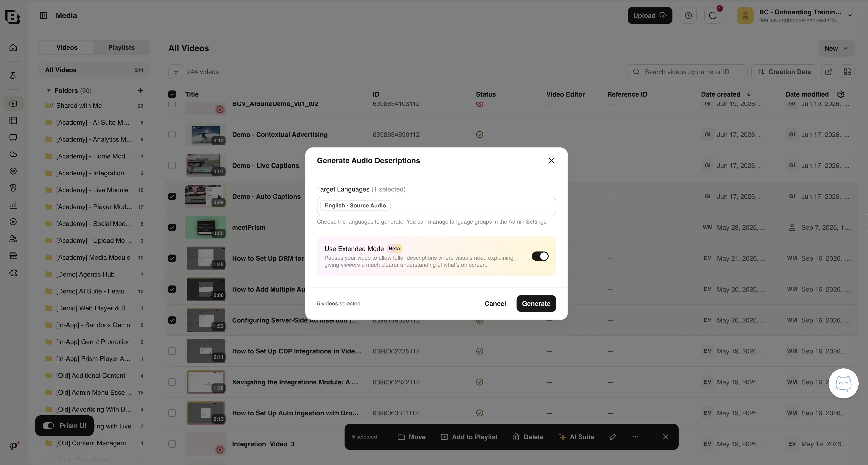Open [Old] Additional Content folder

click(x=94, y=376)
